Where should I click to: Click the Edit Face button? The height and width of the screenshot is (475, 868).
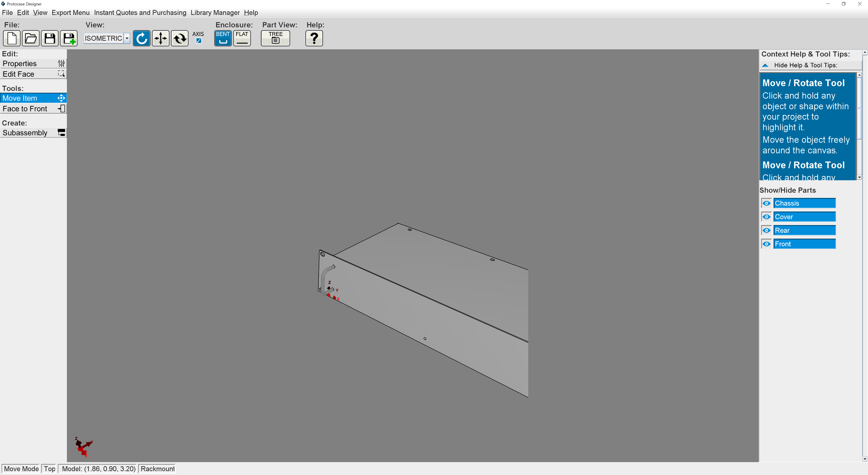coord(33,74)
